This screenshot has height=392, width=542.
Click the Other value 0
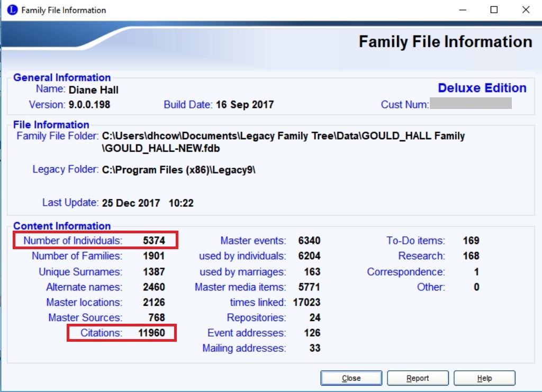coord(477,287)
